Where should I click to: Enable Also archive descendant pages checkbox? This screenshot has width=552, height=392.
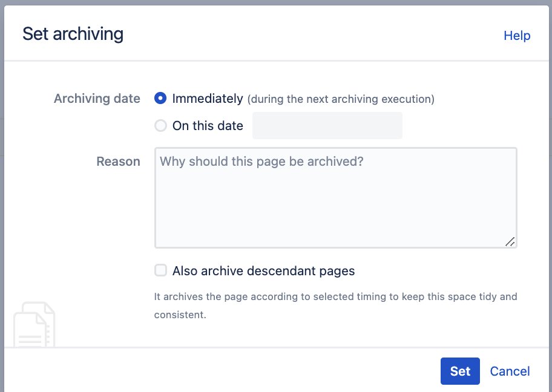[160, 270]
